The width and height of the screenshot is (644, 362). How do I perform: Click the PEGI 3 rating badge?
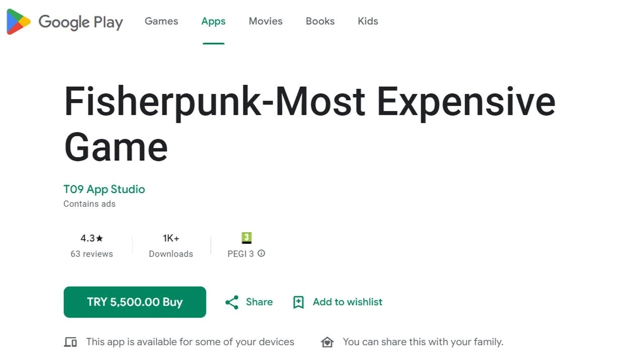point(246,238)
